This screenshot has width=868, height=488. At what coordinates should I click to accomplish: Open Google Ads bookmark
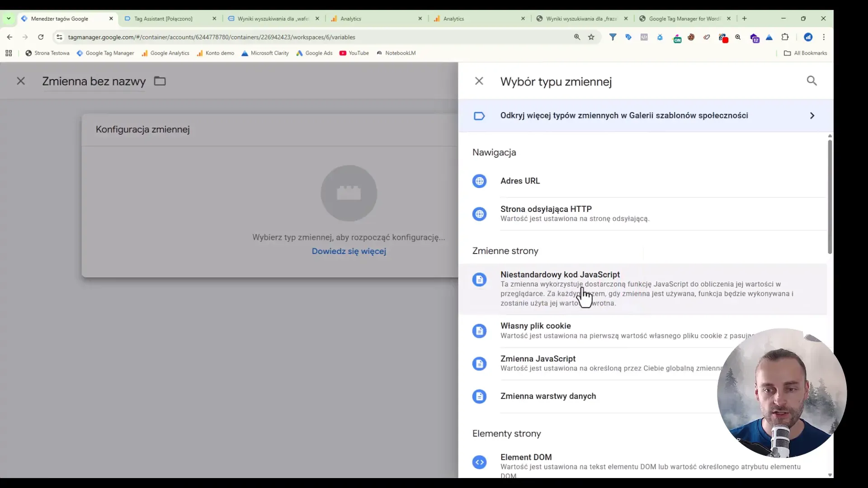(314, 53)
